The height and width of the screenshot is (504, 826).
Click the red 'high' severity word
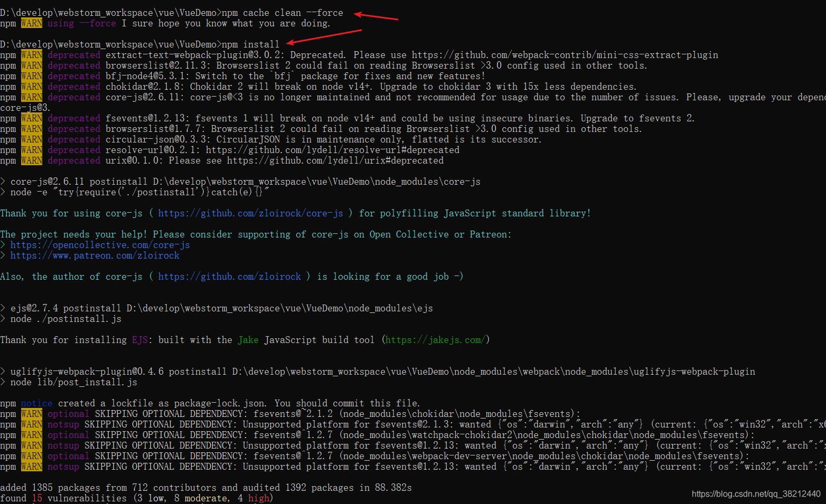point(259,498)
